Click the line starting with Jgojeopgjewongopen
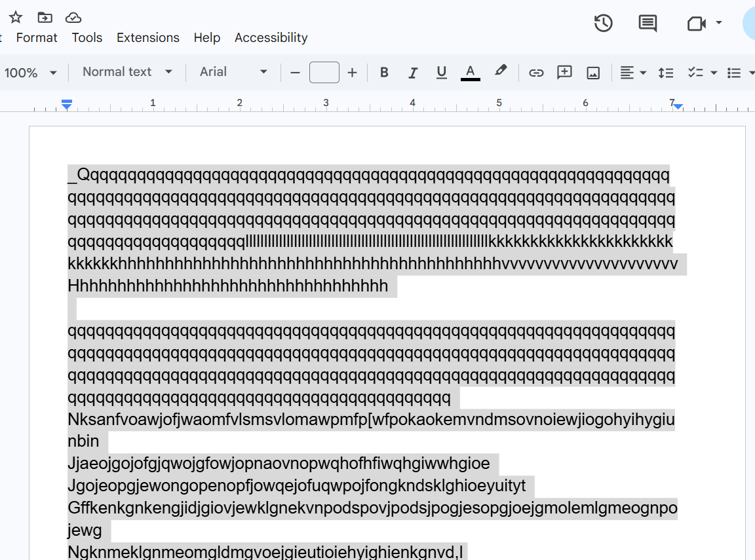The height and width of the screenshot is (560, 755). click(x=297, y=485)
